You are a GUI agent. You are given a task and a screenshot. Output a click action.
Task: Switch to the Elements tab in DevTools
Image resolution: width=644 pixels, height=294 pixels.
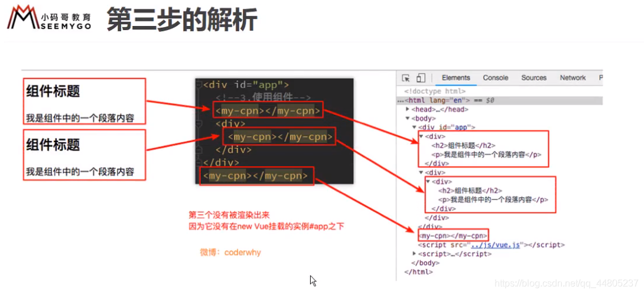click(456, 78)
